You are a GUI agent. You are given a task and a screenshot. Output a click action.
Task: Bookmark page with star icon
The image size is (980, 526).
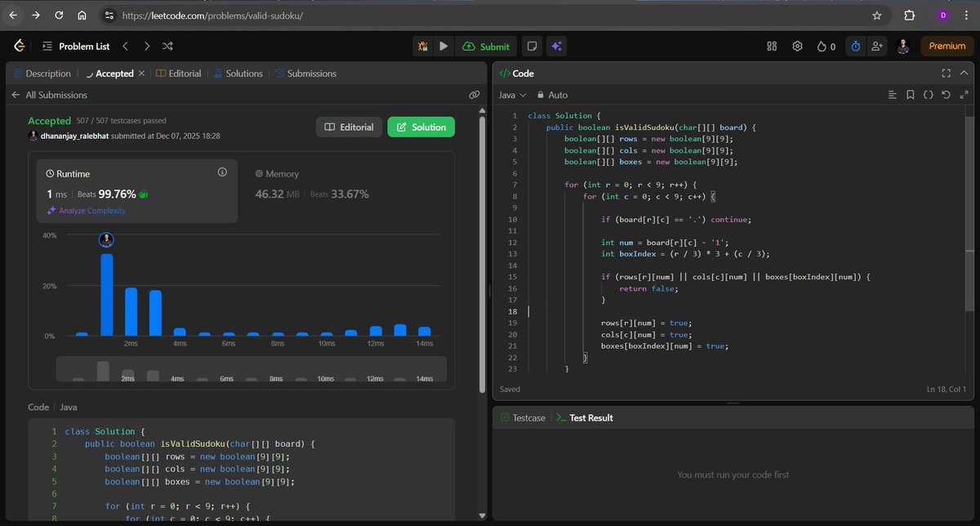(876, 16)
